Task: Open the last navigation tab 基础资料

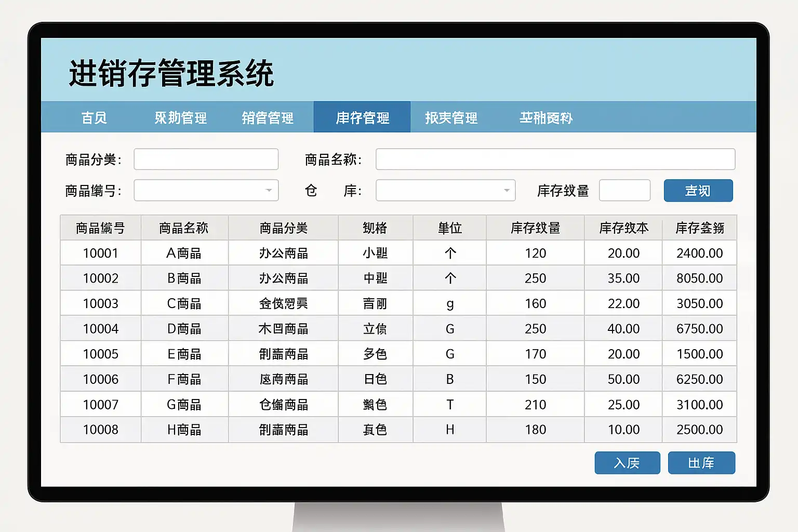Action: pyautogui.click(x=546, y=118)
